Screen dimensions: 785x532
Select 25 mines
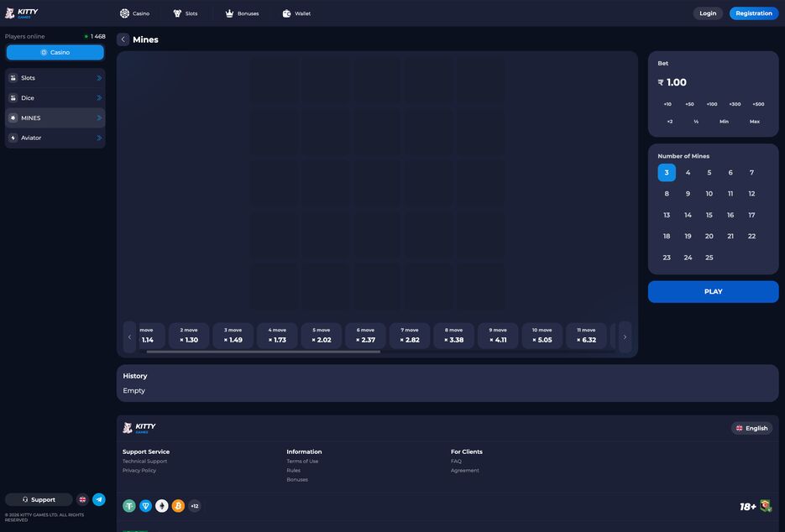click(x=709, y=258)
